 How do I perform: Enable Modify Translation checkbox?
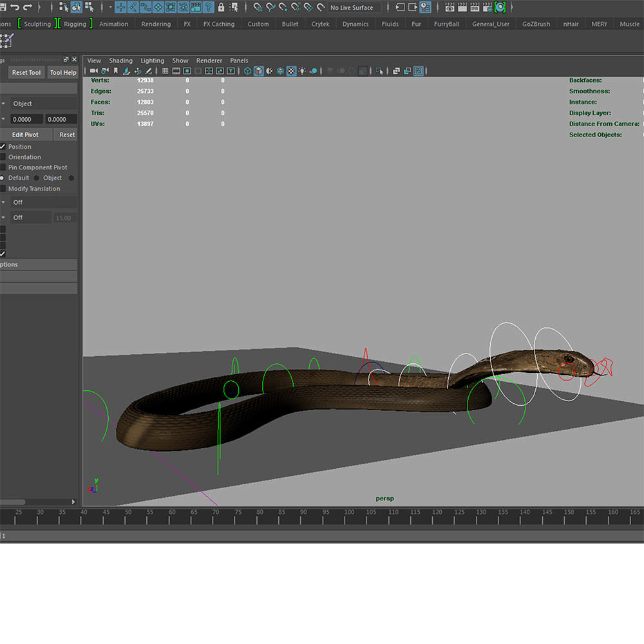tap(3, 189)
